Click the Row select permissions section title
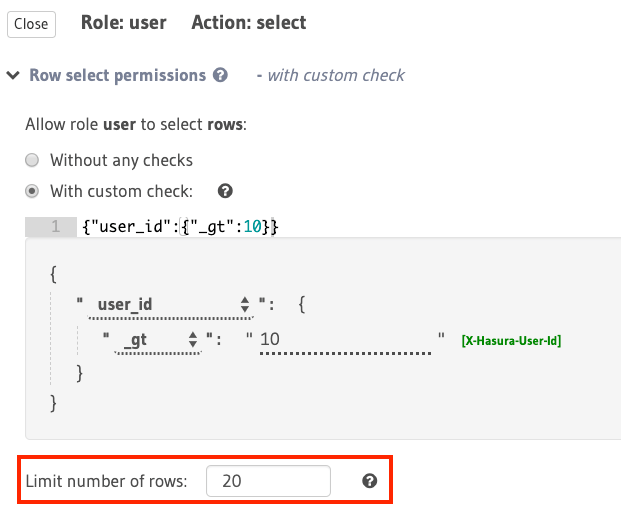Image resolution: width=621 pixels, height=509 pixels. pos(117,75)
